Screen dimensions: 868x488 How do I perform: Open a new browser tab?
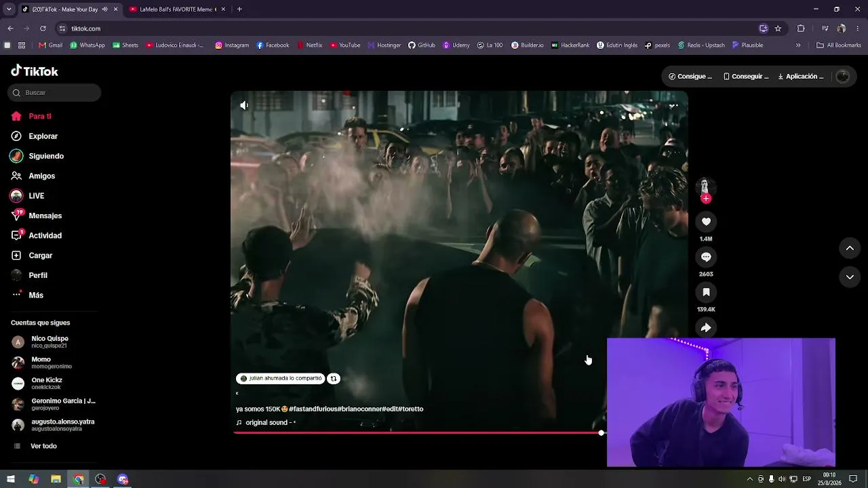tap(239, 9)
